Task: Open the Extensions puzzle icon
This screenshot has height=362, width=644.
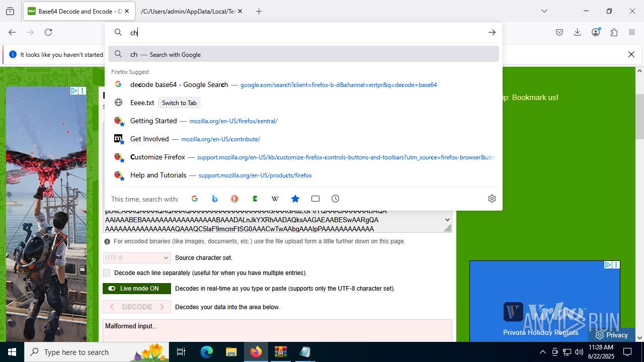Action: 614,32
